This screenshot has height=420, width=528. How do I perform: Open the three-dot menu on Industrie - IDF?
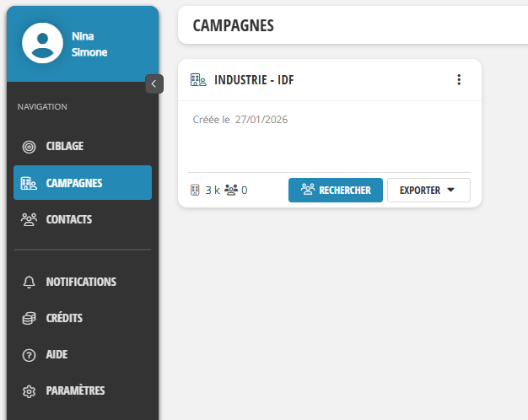point(459,80)
